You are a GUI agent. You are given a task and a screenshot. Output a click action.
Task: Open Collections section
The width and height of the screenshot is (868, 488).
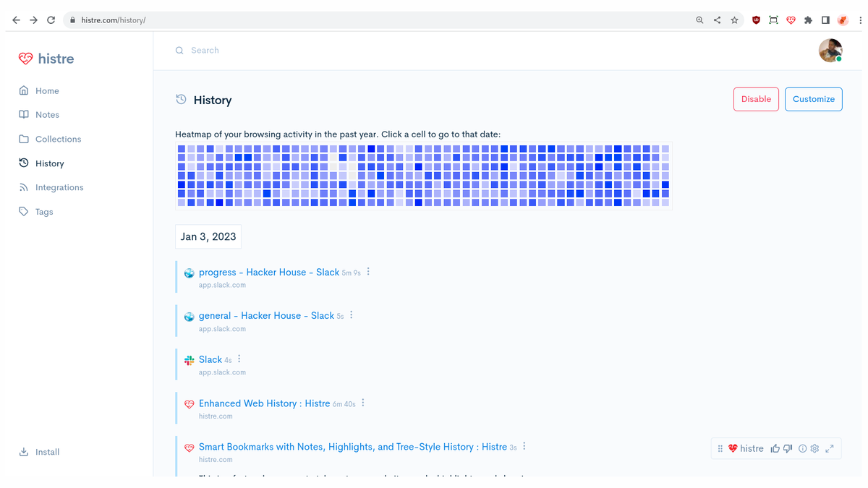click(58, 139)
